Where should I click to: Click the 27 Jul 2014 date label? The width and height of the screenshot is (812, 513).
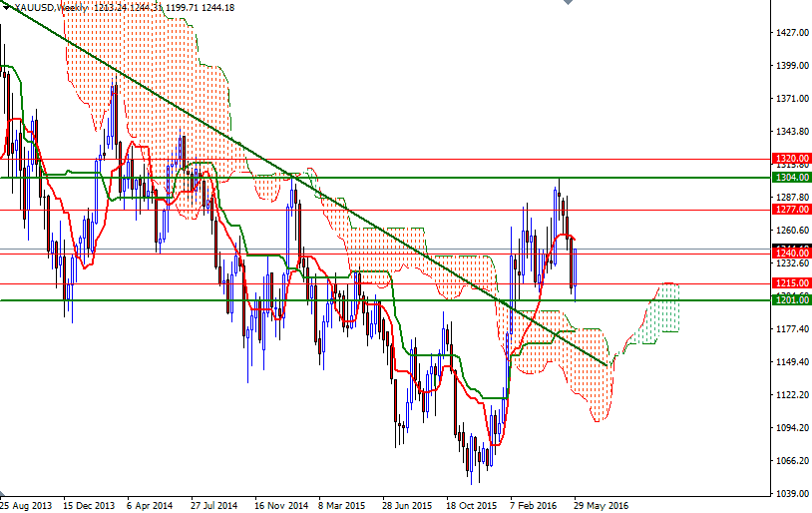[212, 506]
